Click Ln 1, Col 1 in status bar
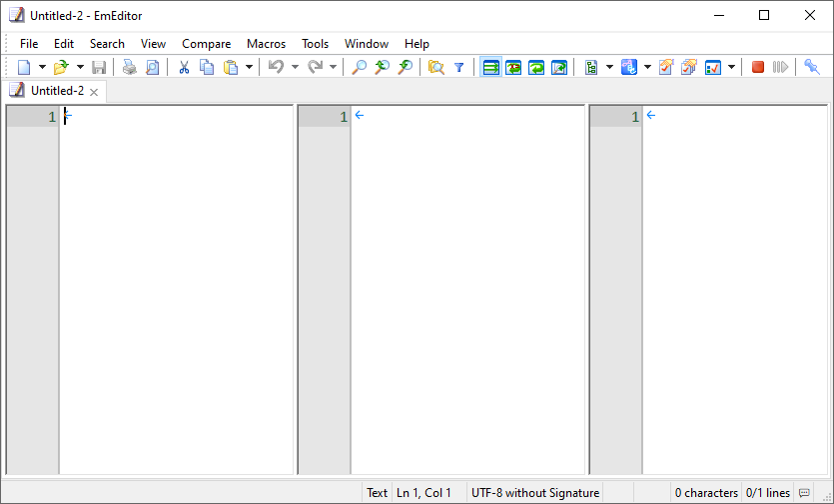834x504 pixels. [423, 493]
